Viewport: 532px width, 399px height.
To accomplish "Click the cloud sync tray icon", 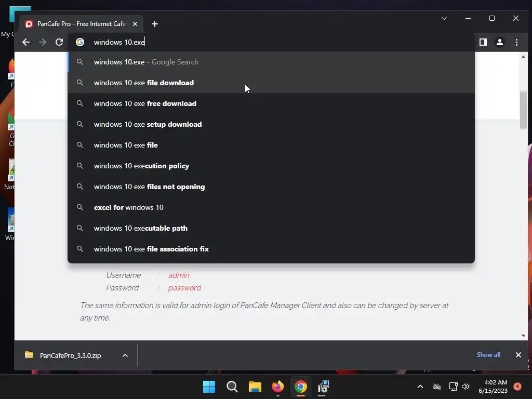I will [437, 387].
